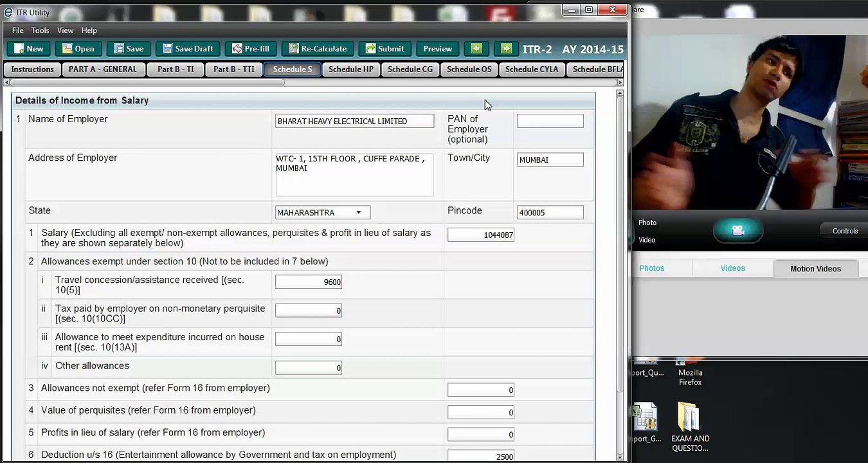Click Deduction u/s 16 field showing 2500
868x463 pixels.
pyautogui.click(x=480, y=456)
